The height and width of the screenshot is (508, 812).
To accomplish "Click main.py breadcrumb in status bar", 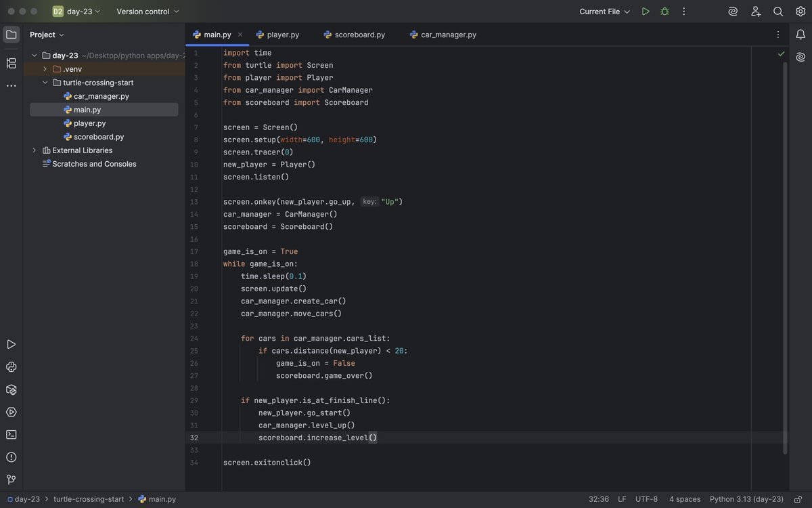I will click(157, 499).
